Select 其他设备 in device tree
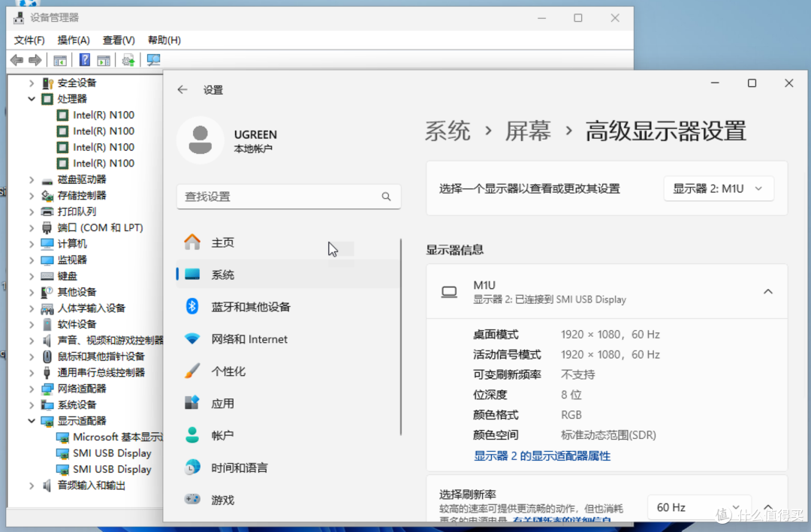The height and width of the screenshot is (532, 811). 77,292
